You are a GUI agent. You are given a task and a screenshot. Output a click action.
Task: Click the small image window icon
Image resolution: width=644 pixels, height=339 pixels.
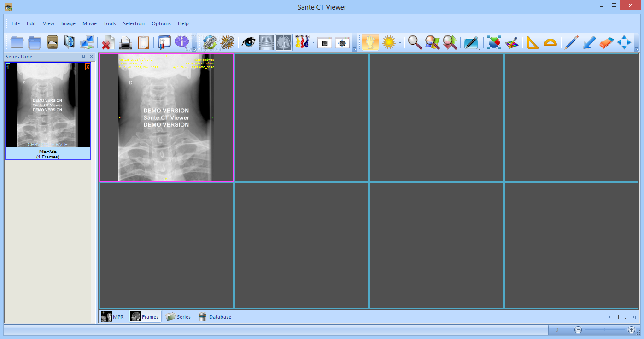point(325,42)
